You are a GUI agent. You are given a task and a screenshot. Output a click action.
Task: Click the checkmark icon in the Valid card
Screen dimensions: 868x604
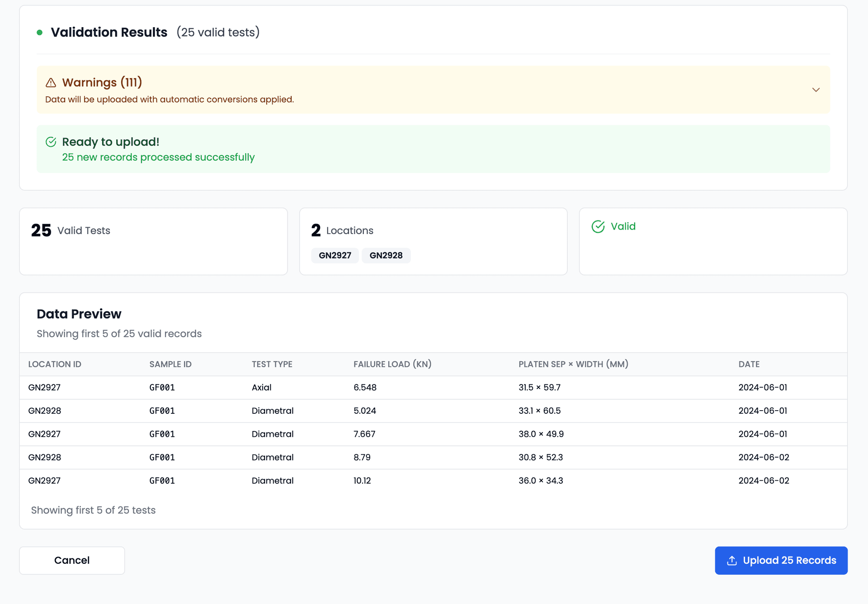click(x=598, y=226)
